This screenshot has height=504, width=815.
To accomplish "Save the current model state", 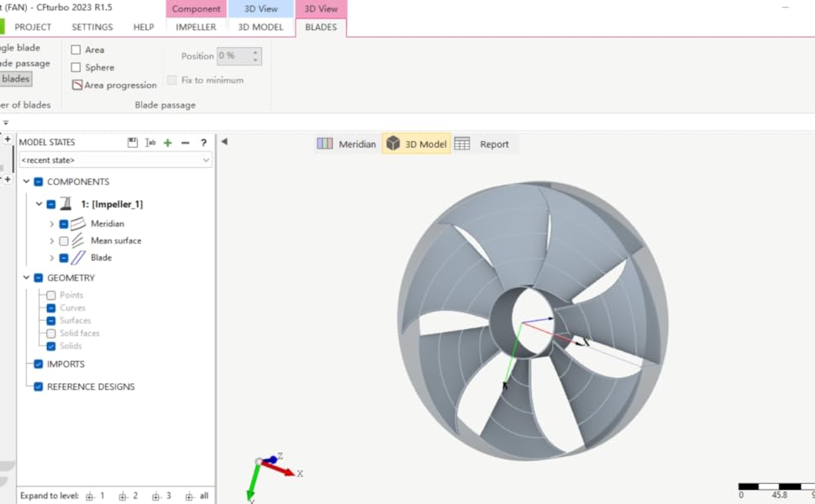I will 133,143.
